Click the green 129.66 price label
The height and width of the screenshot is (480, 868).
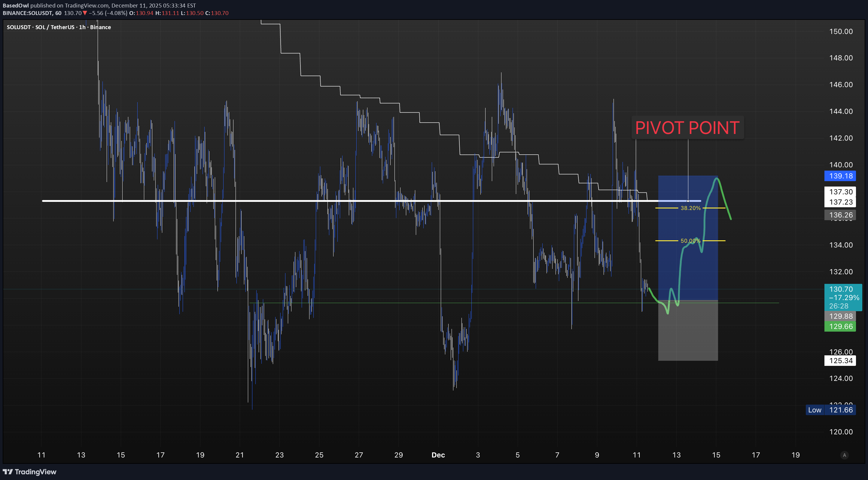point(840,327)
